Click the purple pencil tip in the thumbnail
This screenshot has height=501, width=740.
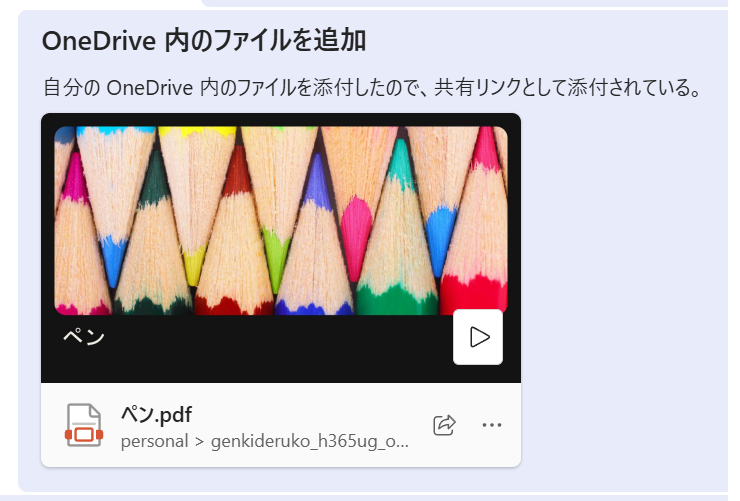tap(318, 182)
